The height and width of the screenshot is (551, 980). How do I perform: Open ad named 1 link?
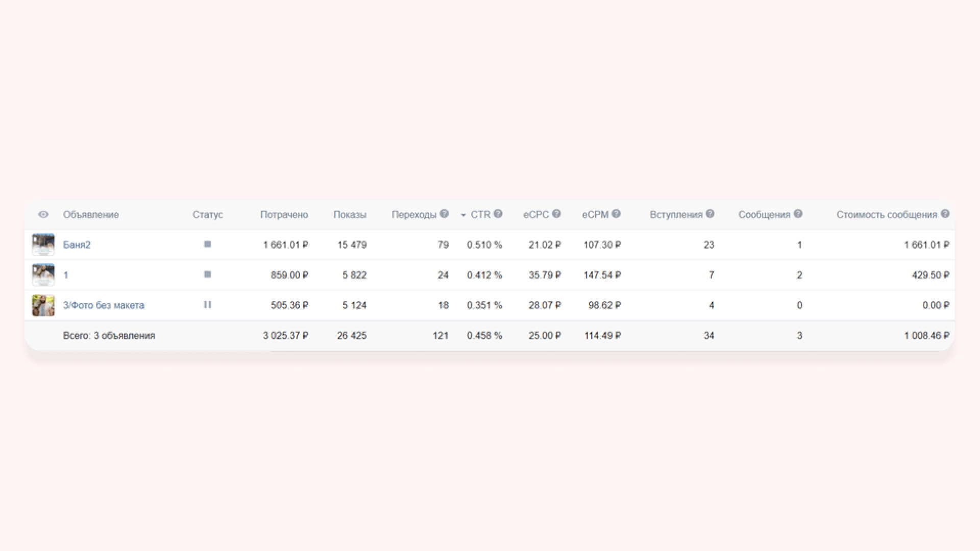(65, 275)
